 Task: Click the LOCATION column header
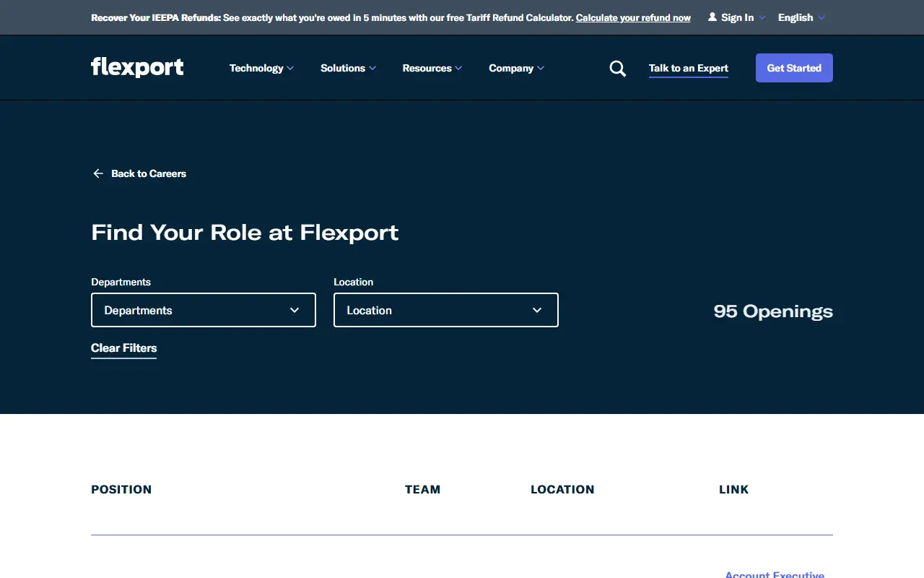[562, 489]
